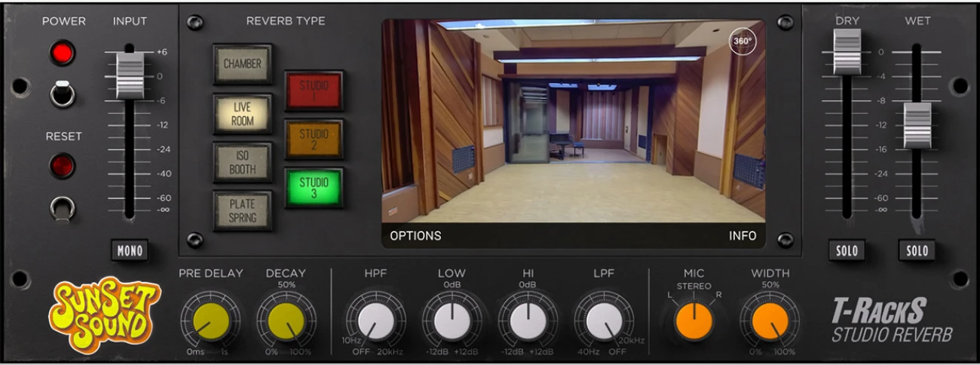
Task: Click the Sunset Sound logo
Action: (x=106, y=315)
